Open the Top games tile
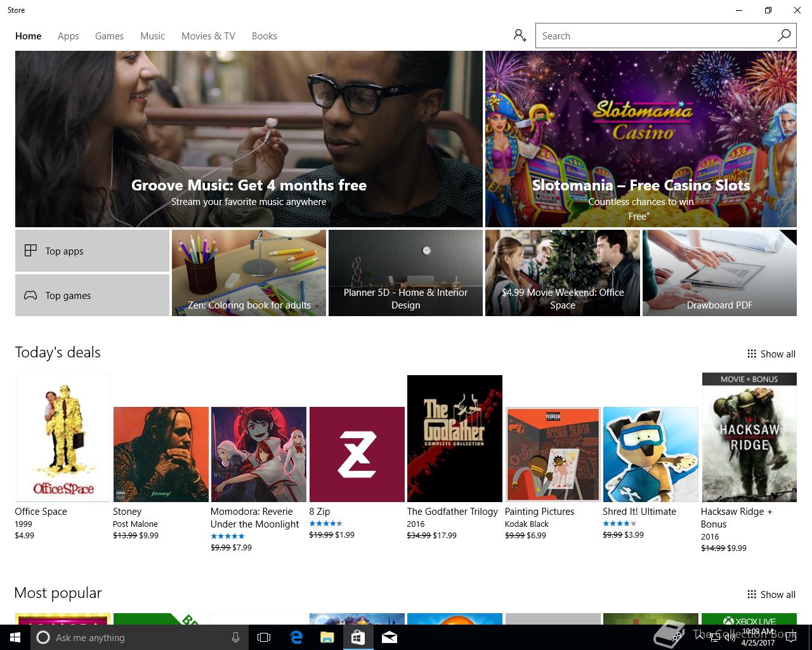This screenshot has width=812, height=650. (x=92, y=295)
